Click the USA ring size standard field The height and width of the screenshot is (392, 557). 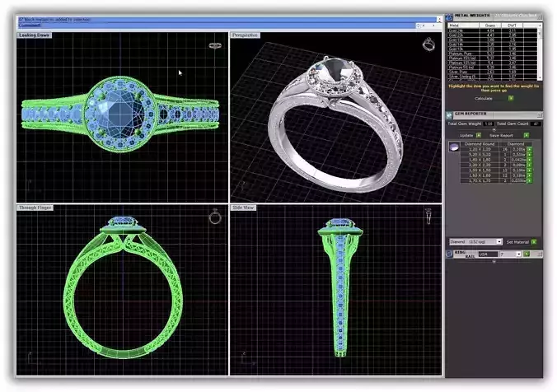click(x=488, y=254)
